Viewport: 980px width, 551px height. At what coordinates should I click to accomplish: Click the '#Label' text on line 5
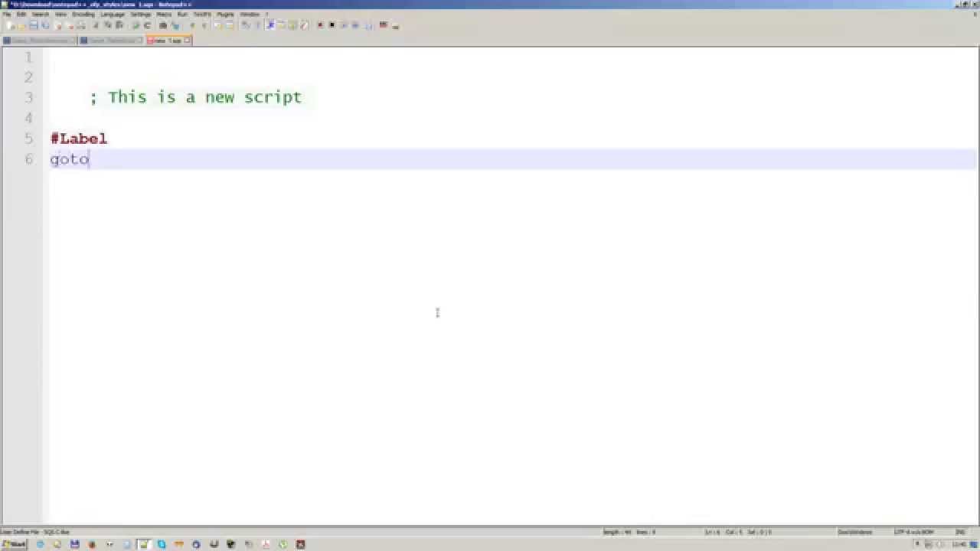(x=79, y=139)
